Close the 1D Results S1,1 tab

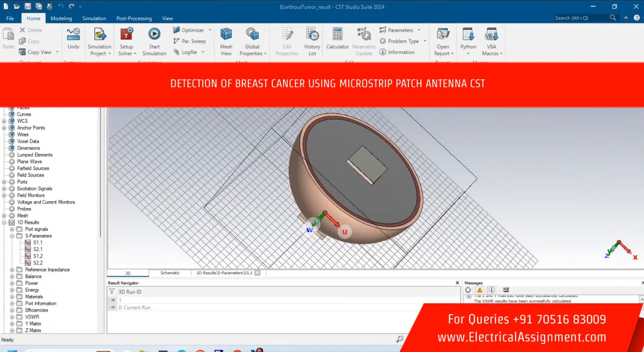coord(258,273)
